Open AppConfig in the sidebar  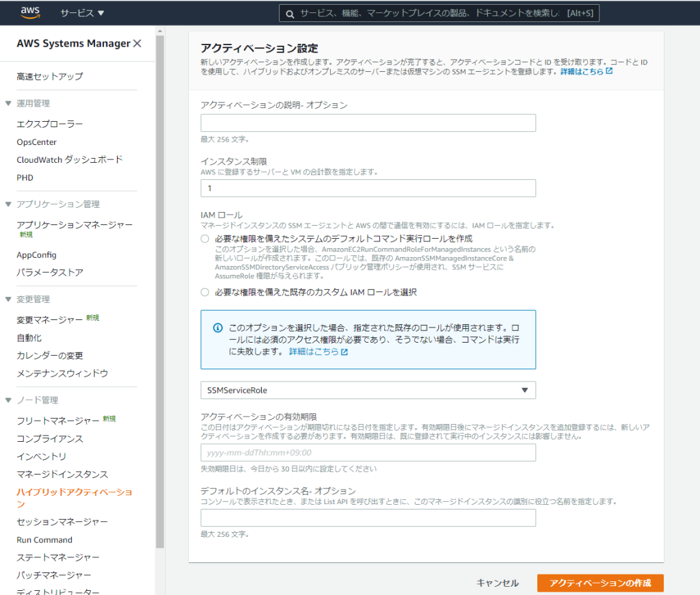click(37, 255)
